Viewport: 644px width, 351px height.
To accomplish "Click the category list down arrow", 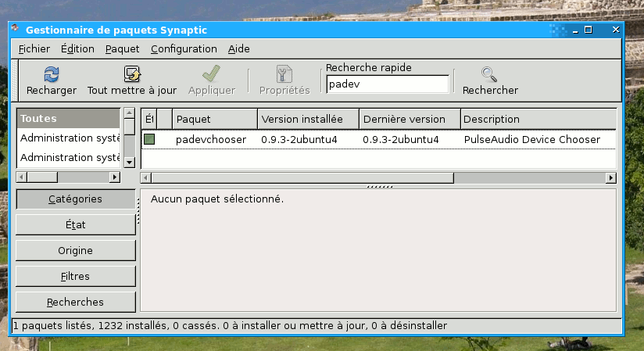I will click(130, 163).
